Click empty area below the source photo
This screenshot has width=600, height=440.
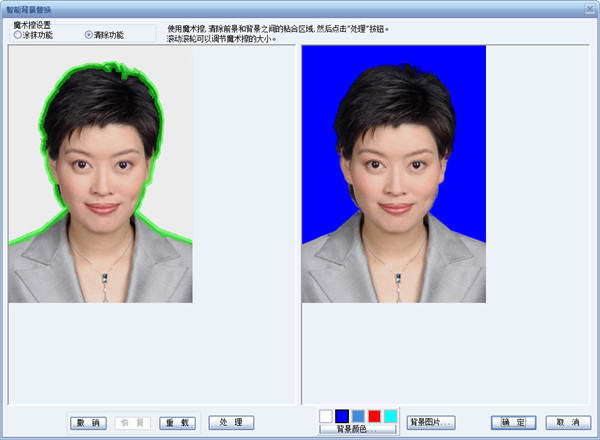150,350
